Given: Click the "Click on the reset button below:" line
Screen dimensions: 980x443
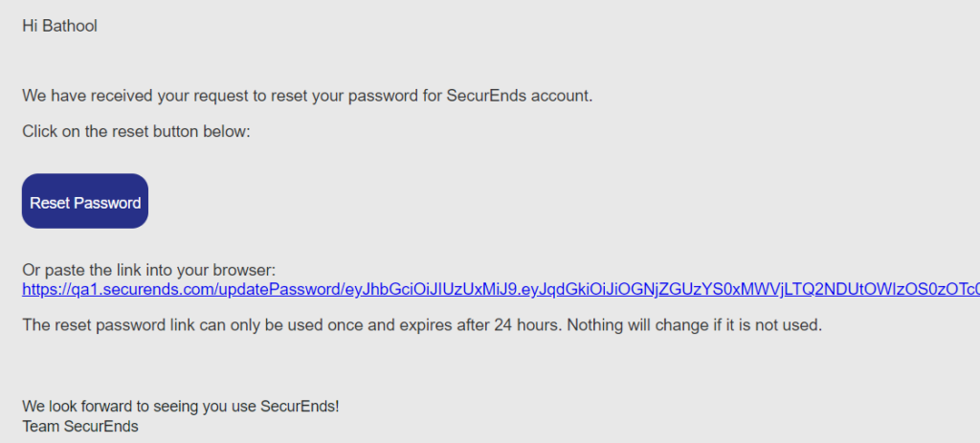Looking at the screenshot, I should 136,132.
